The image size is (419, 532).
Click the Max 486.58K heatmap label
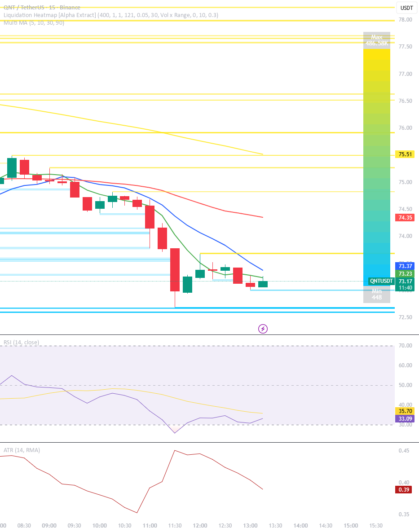[x=377, y=40]
